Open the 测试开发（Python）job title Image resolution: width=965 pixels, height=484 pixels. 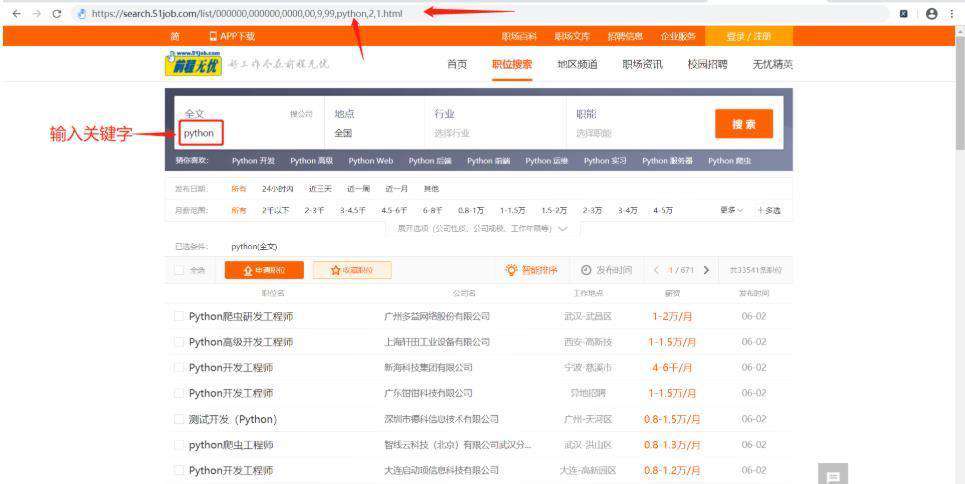coord(233,419)
